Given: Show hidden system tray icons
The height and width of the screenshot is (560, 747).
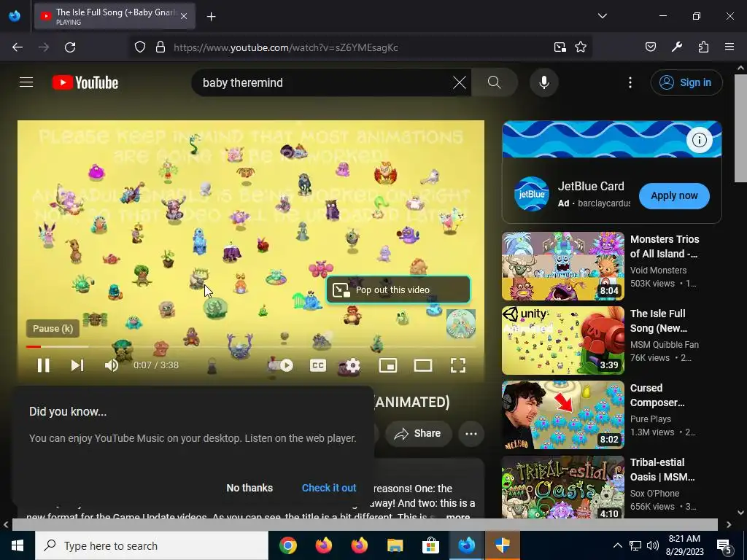Looking at the screenshot, I should [617, 545].
